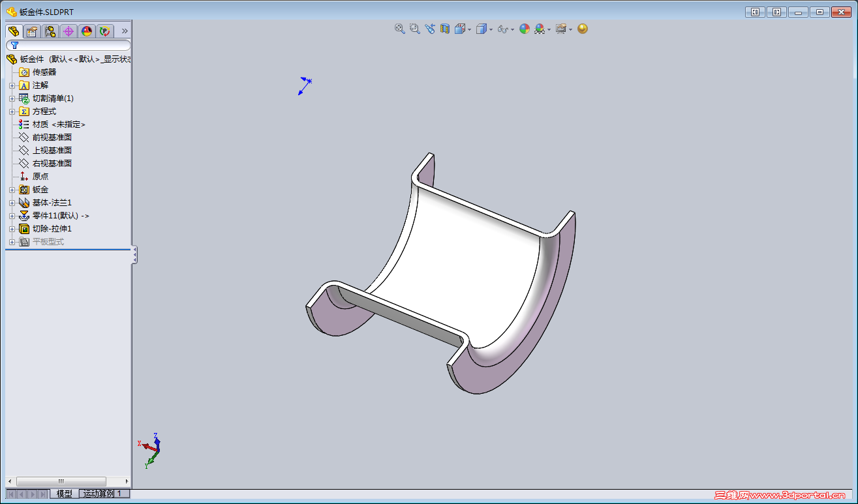The height and width of the screenshot is (504, 858).
Task: Expand the grayed 平板型式 node
Action: point(12,242)
